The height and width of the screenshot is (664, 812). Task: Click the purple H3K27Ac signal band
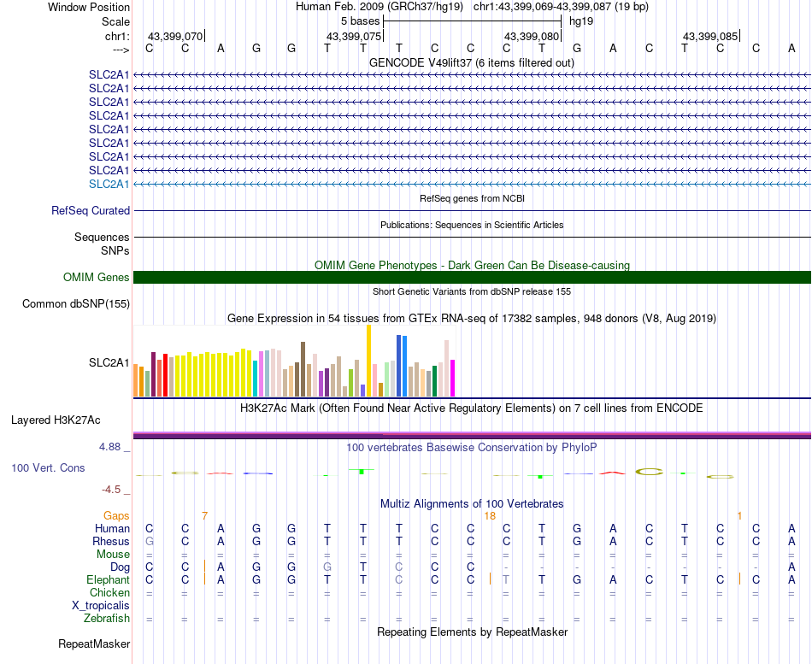click(472, 436)
